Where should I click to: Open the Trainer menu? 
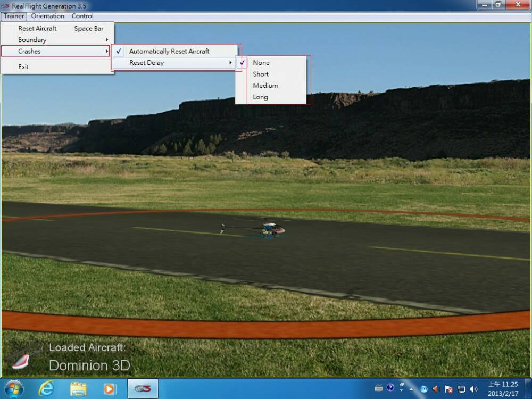[14, 16]
